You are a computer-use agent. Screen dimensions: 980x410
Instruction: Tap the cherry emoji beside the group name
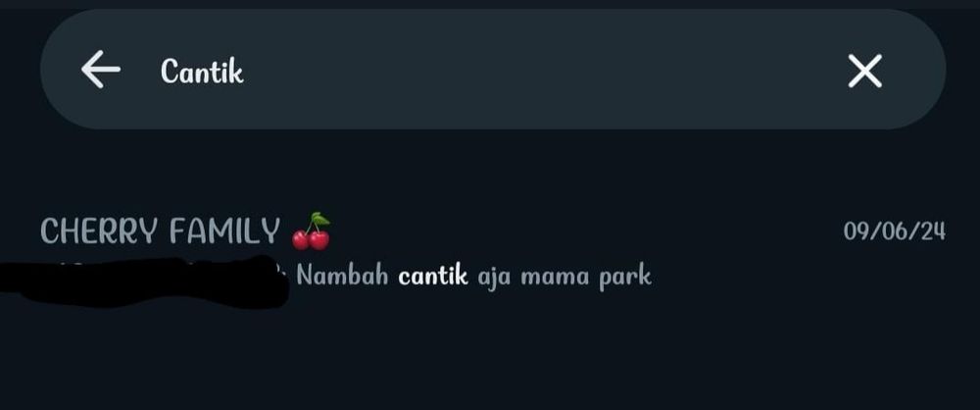312,231
